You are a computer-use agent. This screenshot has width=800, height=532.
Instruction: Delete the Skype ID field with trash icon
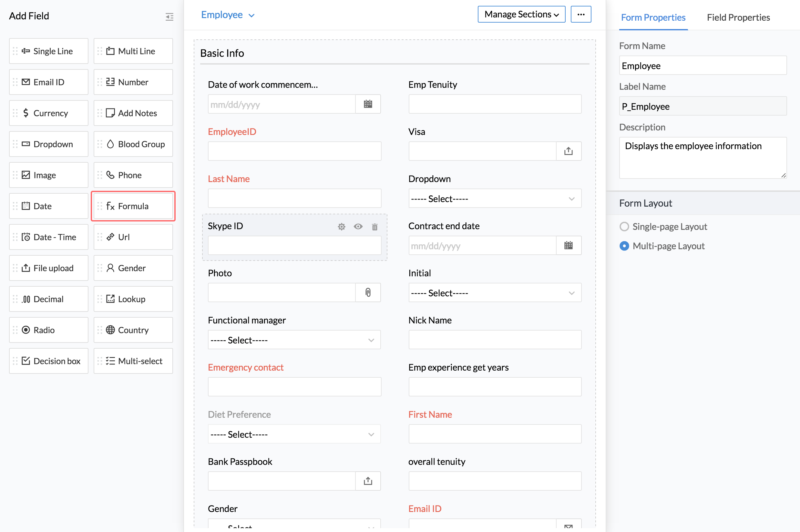tap(374, 227)
